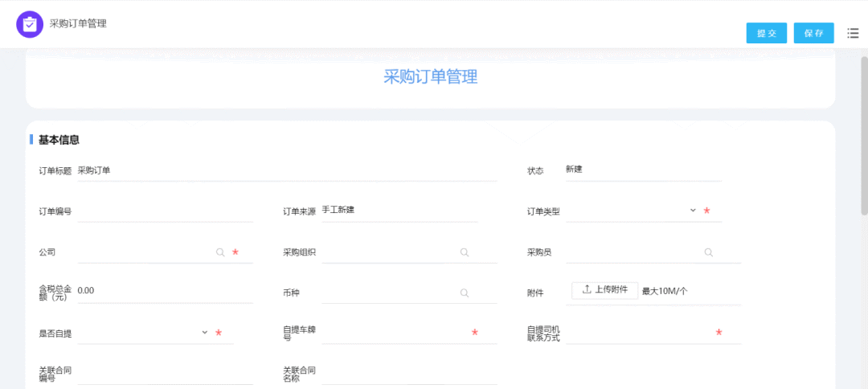Click the 上传附件 upload button

[605, 290]
